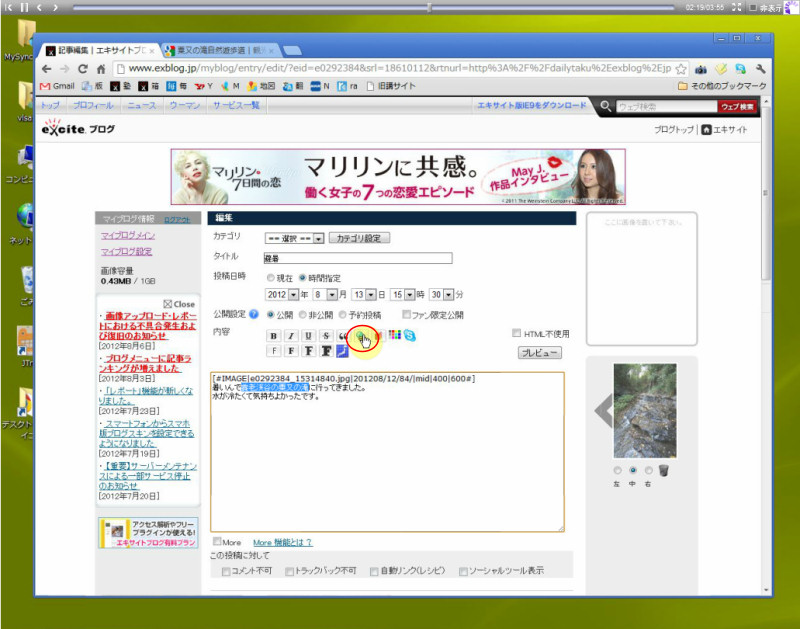Screen dimensions: 800x629
Task: Select the smallest font size F button
Action: [x=273, y=351]
